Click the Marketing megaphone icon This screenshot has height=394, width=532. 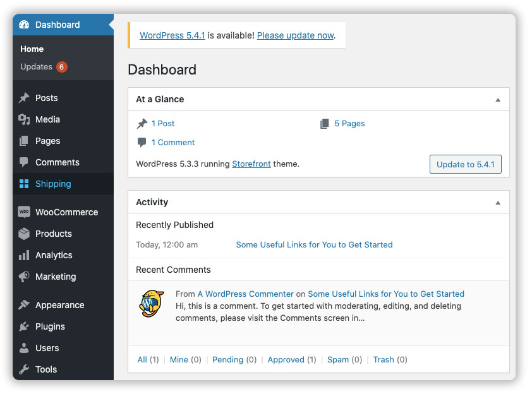pos(24,277)
